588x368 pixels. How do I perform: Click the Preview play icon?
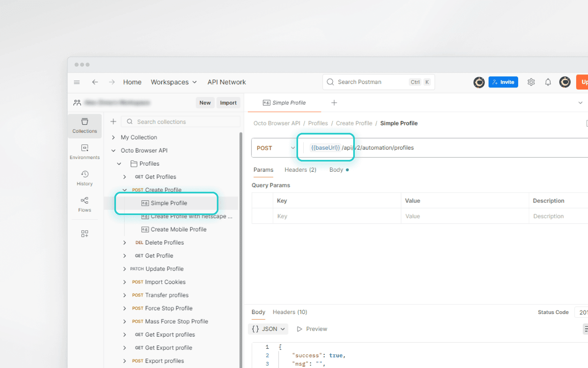click(x=299, y=329)
